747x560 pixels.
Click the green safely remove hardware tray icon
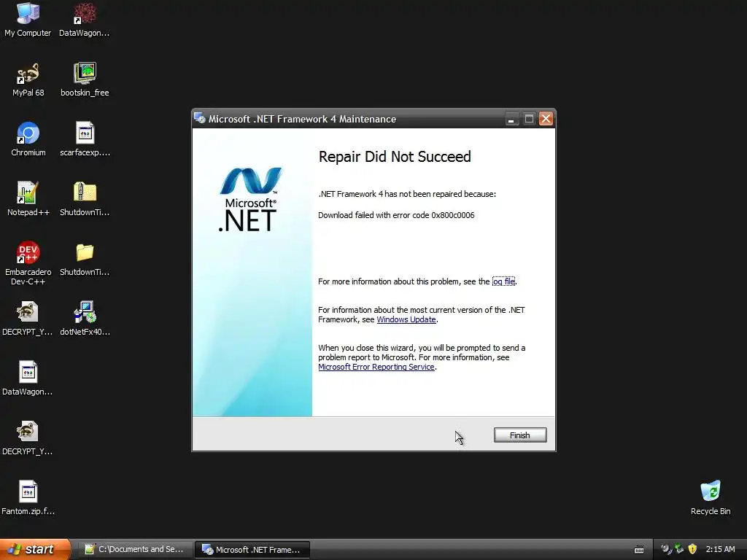pyautogui.click(x=680, y=549)
